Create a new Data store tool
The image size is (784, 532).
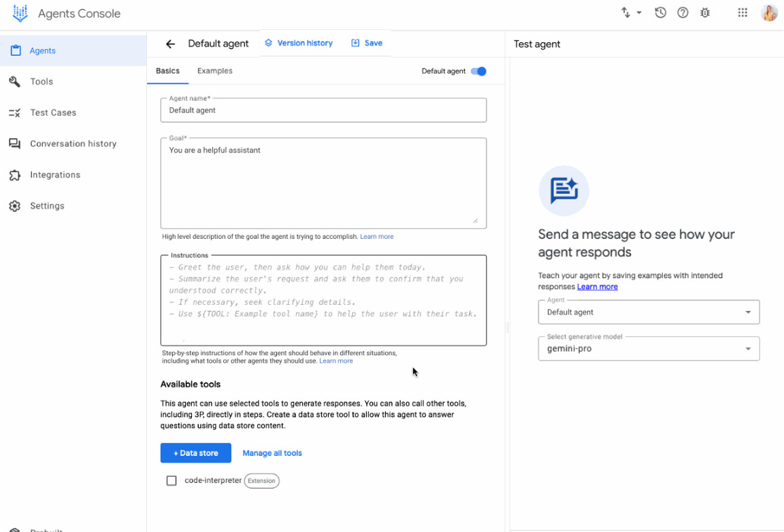(195, 452)
